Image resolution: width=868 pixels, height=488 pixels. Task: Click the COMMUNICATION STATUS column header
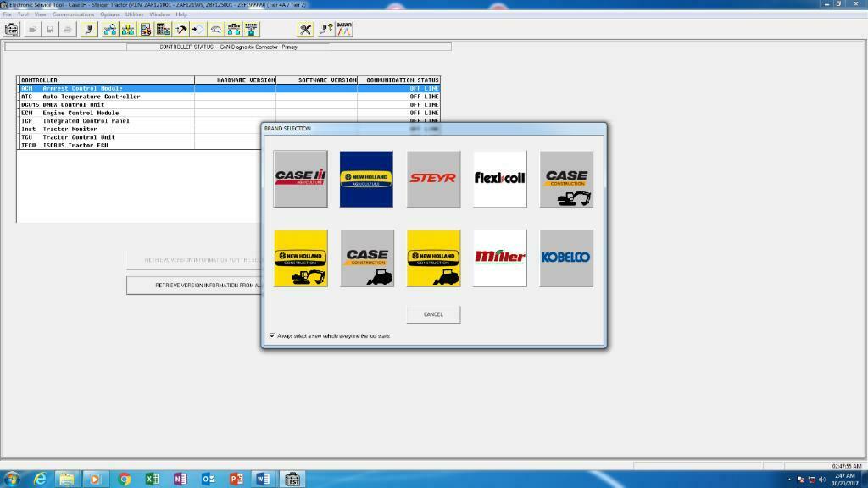(x=398, y=80)
